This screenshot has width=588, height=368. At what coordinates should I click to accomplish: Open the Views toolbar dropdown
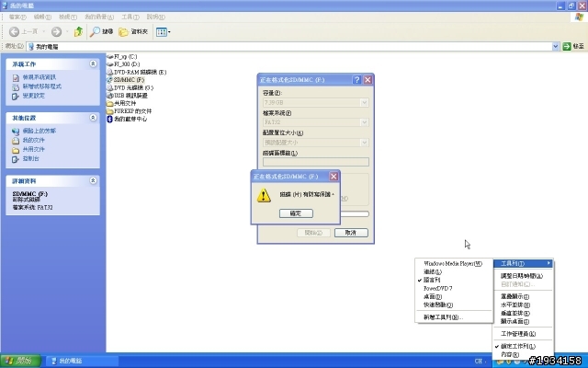tap(164, 32)
